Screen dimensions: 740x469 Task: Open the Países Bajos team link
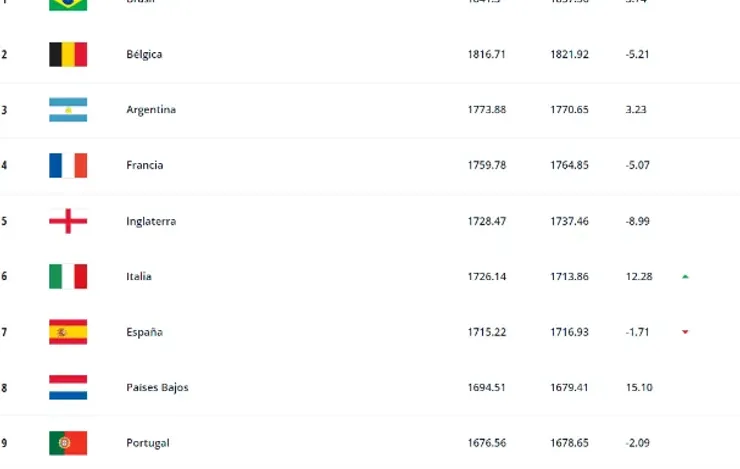click(157, 387)
